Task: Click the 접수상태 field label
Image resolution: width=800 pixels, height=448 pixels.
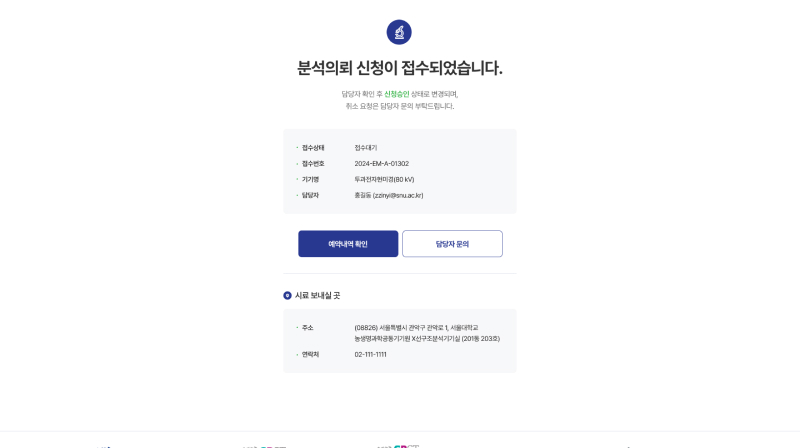Action: pyautogui.click(x=313, y=148)
